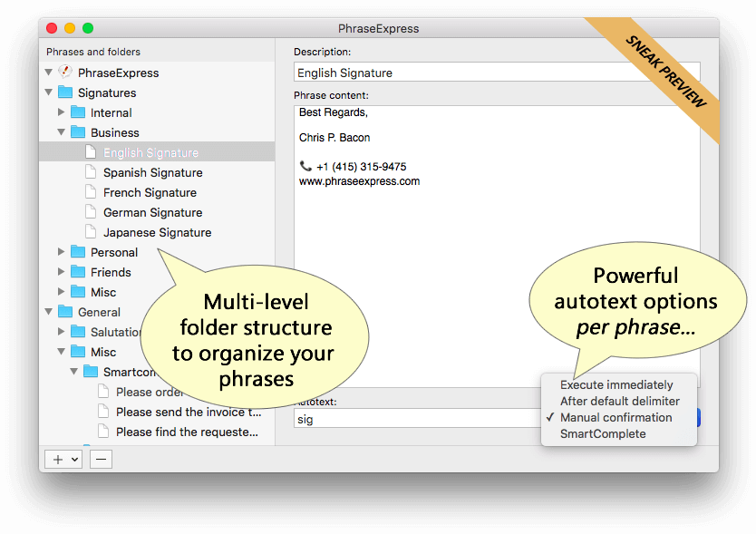756x534 pixels.
Task: Choose Execute immediately from popup menu
Action: [616, 385]
